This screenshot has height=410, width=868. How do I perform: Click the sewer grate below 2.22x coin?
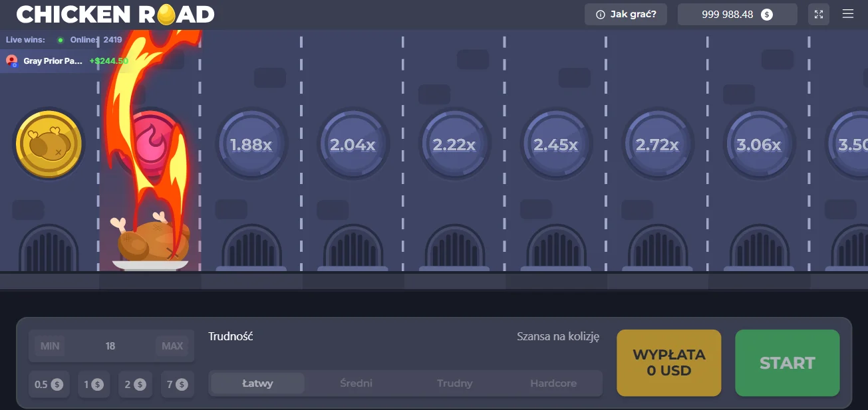[x=454, y=247]
